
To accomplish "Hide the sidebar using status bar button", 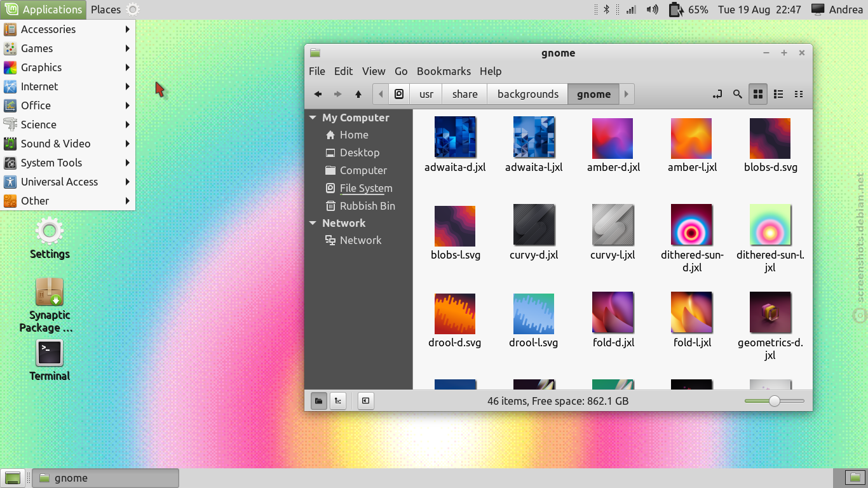I will 366,401.
